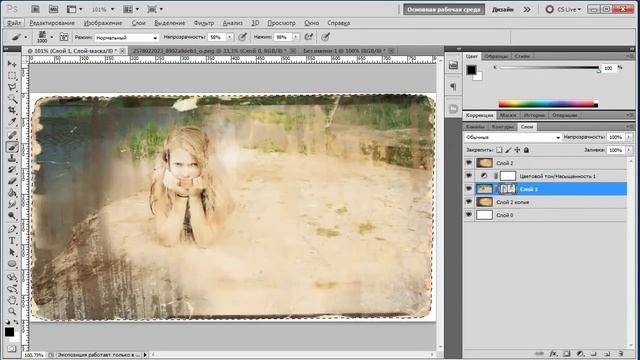Select the Type tool
The width and height of the screenshot is (640, 360).
12,240
